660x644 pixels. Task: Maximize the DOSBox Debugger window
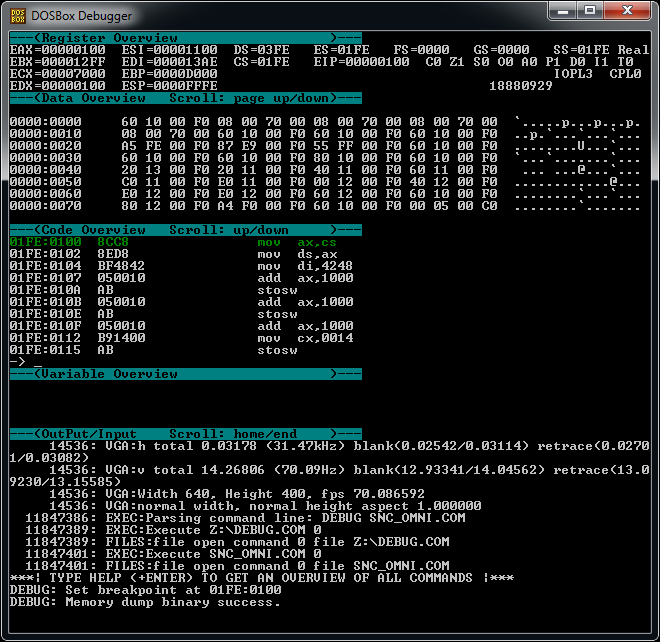coord(589,11)
